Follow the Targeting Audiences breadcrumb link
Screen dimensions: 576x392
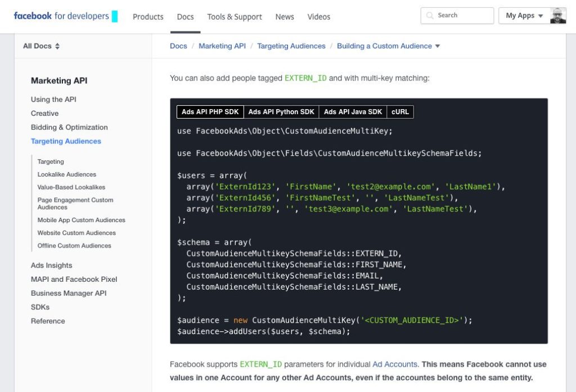[291, 46]
